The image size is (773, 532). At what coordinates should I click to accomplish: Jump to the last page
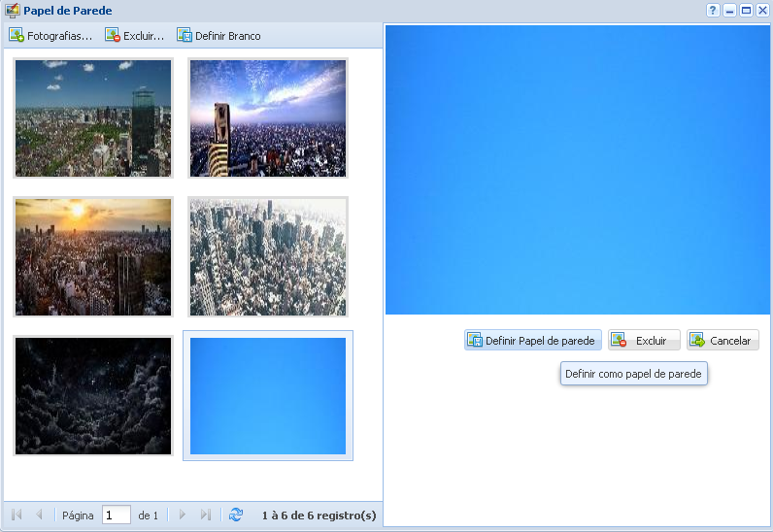[x=205, y=515]
